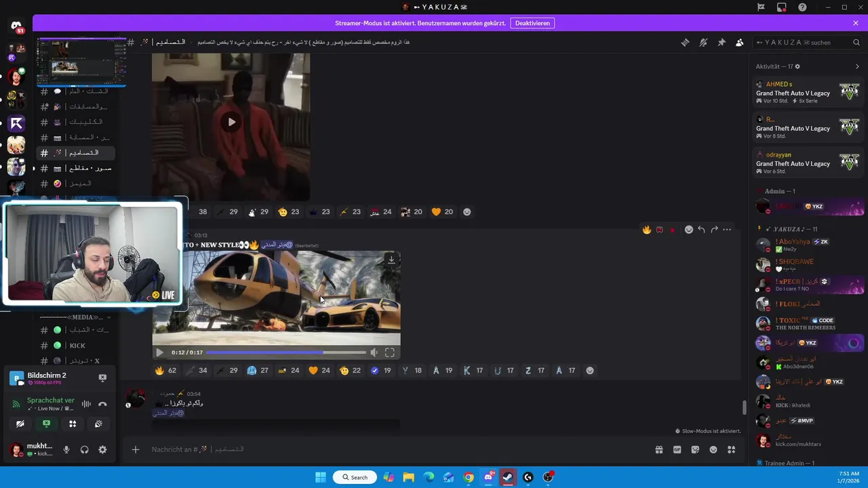The width and height of the screenshot is (868, 488).
Task: Click the Nachricht an message input field
Action: [x=397, y=449]
